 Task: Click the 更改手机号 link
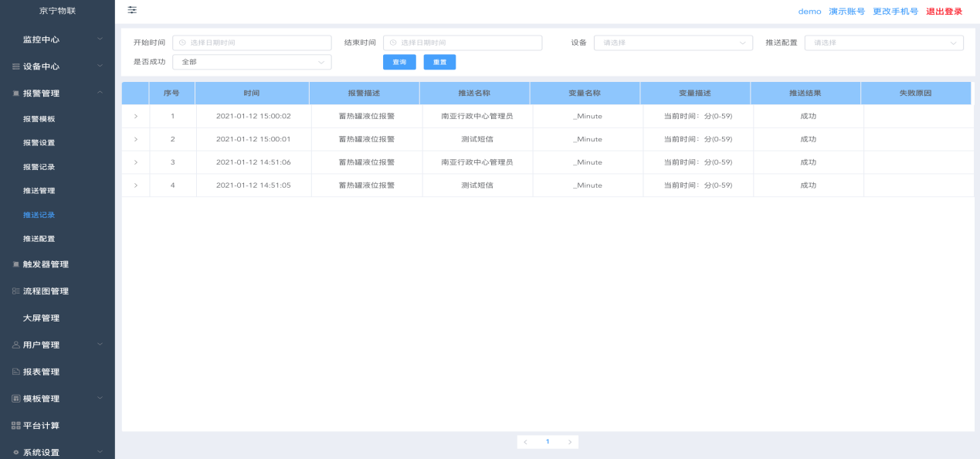pos(895,12)
